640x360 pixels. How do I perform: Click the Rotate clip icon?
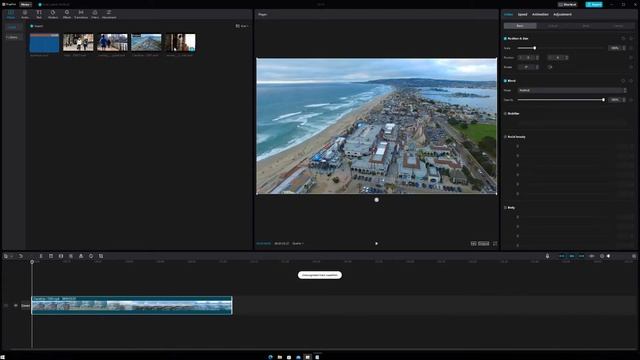click(91, 256)
